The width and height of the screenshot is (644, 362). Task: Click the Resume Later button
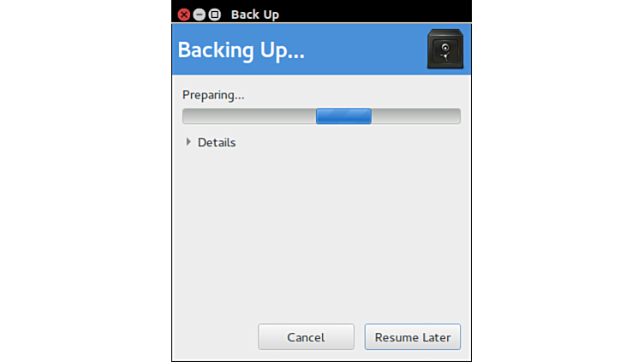(413, 337)
